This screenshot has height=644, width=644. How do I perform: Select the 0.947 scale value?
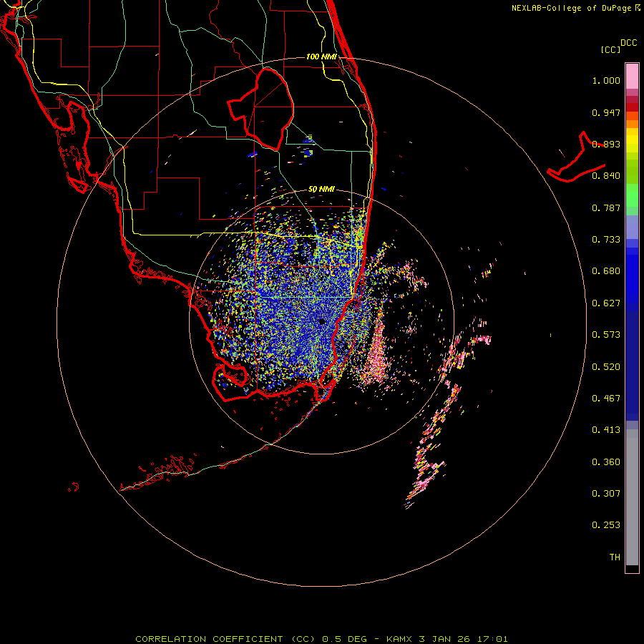tap(606, 112)
